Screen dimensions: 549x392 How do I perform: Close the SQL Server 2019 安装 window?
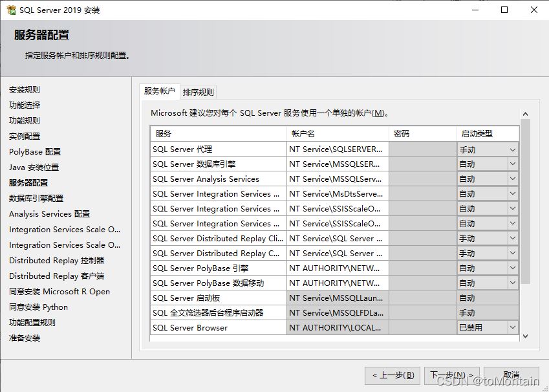tap(534, 10)
